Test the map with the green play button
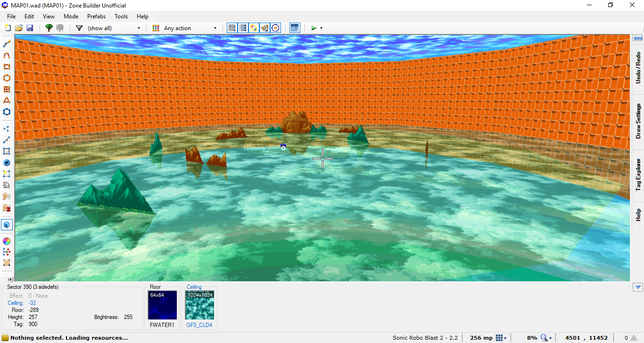The width and height of the screenshot is (644, 343). 314,28
